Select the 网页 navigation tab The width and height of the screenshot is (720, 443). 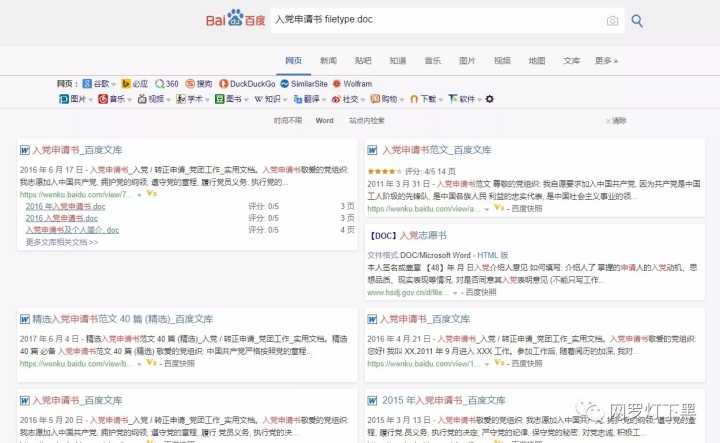(x=293, y=61)
